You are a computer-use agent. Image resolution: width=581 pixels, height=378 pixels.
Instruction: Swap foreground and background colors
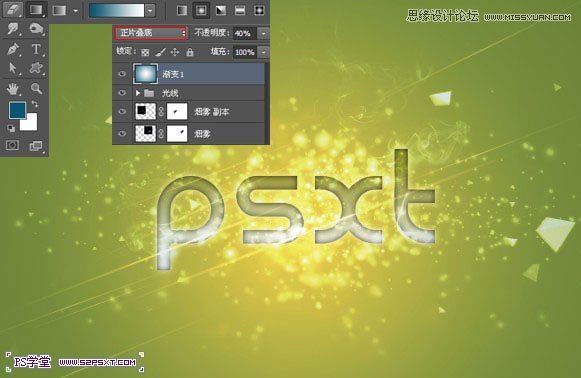coord(35,104)
